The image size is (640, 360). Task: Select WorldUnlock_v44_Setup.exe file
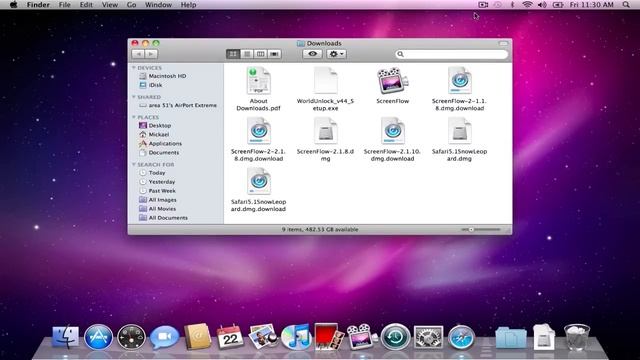click(325, 89)
